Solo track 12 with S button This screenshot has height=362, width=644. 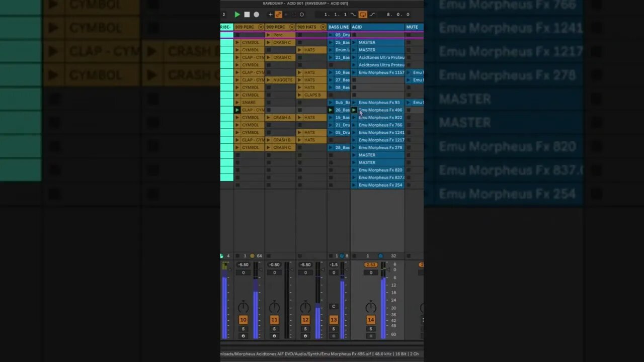coord(305,329)
